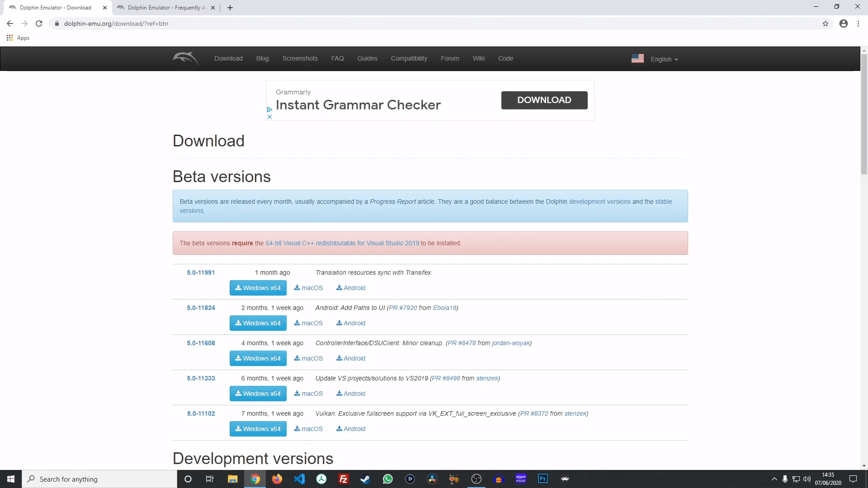Scroll down to Development versions section

click(252, 458)
